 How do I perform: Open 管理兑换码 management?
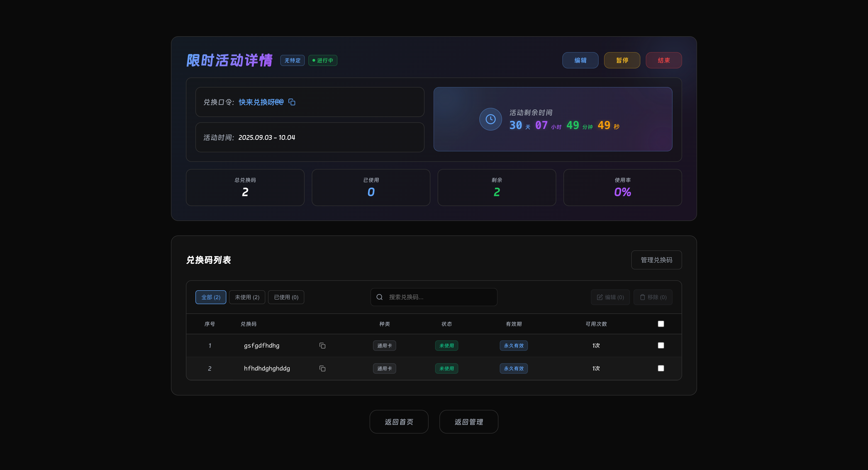(x=656, y=260)
